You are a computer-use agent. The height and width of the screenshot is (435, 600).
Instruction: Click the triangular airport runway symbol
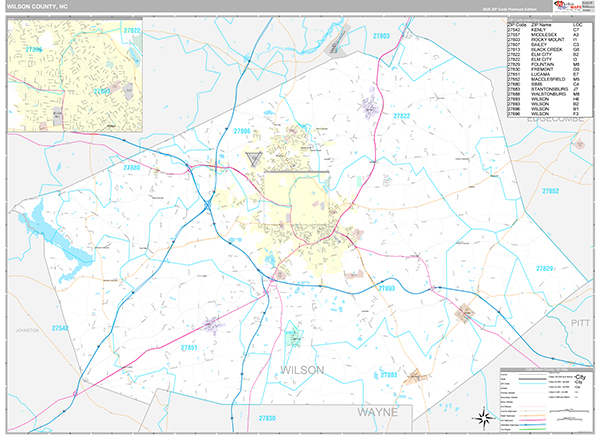(253, 159)
